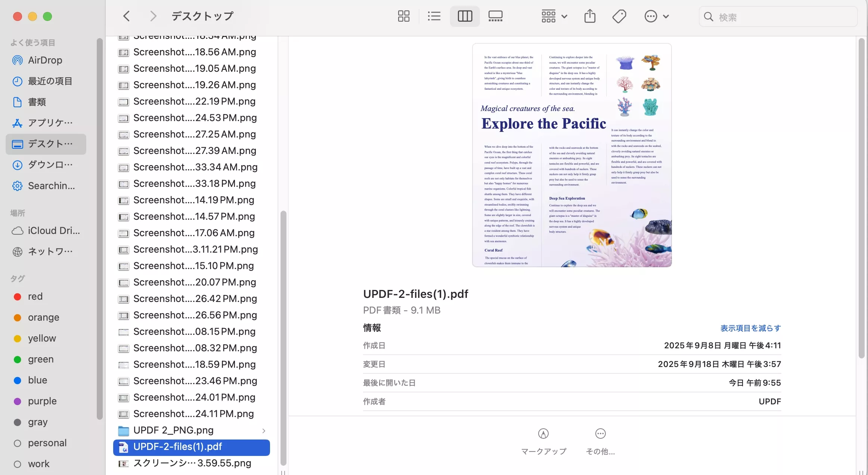Switch to gallery view
The height and width of the screenshot is (475, 868).
pos(495,16)
